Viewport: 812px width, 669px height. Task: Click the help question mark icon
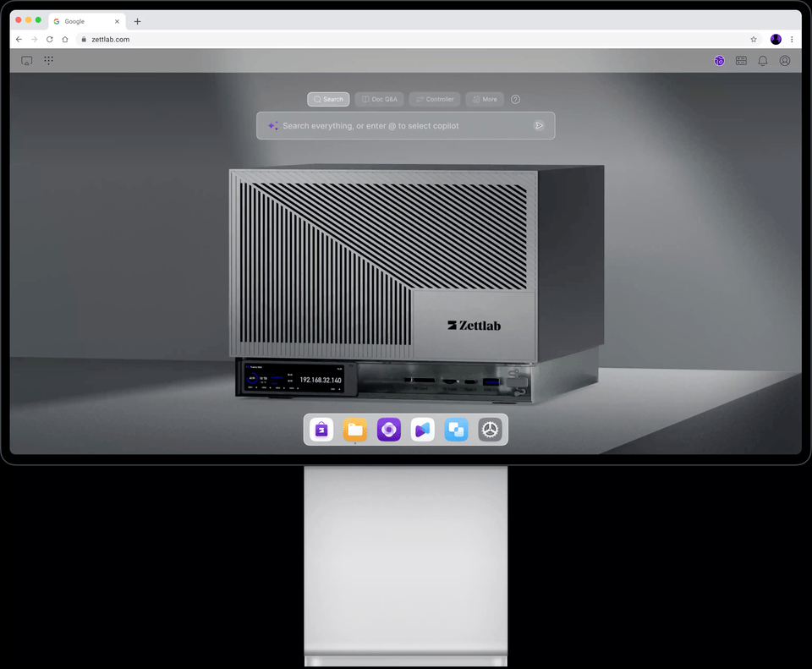[x=515, y=100]
